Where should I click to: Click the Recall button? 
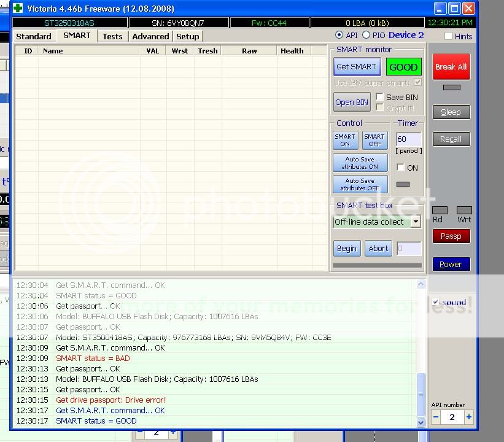451,139
